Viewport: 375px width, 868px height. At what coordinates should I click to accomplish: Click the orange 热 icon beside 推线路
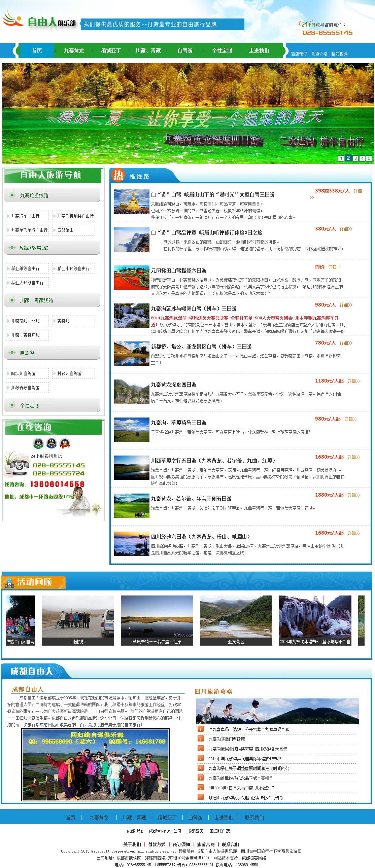(x=118, y=175)
